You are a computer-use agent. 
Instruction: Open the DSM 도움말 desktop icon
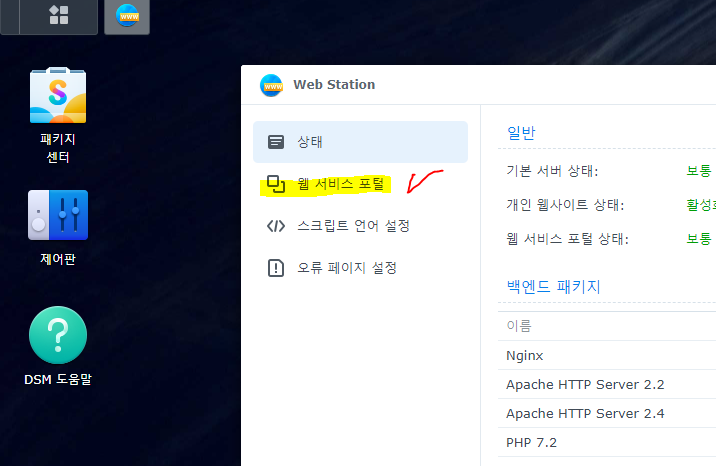[x=58, y=346]
